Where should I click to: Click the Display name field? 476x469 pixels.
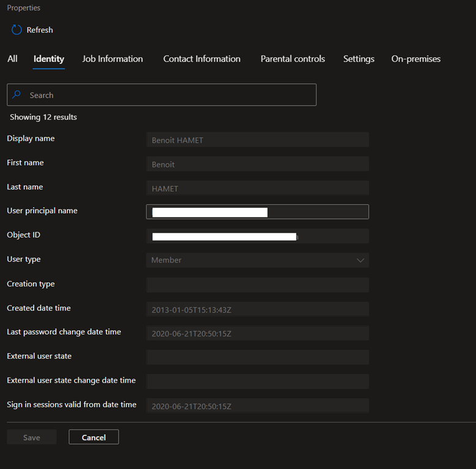[257, 140]
